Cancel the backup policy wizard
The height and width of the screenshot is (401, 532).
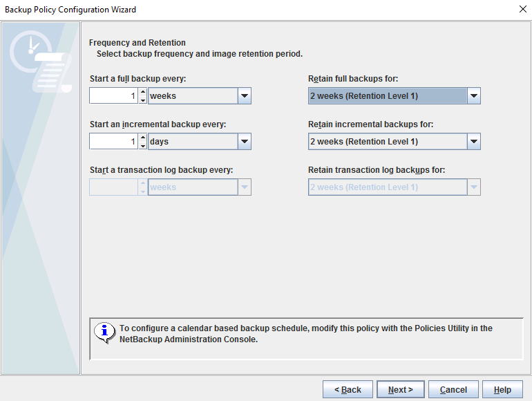point(453,390)
